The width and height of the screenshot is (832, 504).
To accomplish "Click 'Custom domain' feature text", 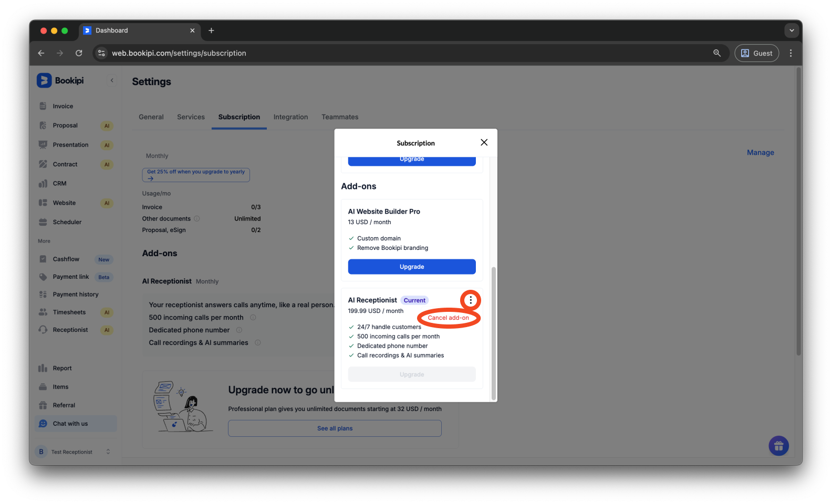I will tap(379, 238).
